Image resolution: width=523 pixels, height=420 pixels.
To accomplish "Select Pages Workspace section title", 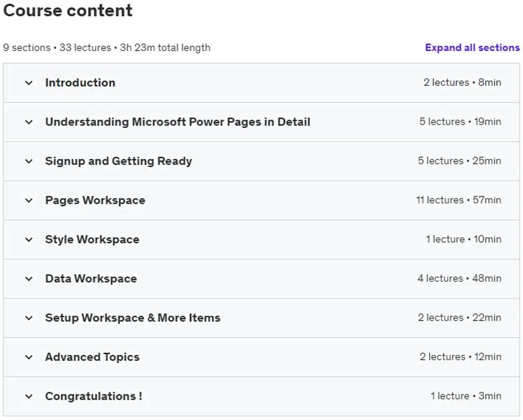I will pos(95,200).
